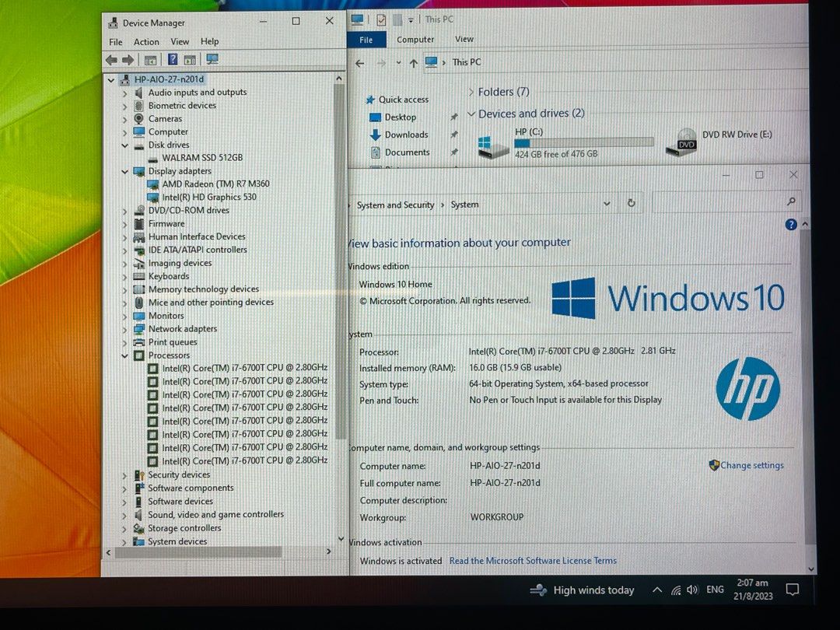Select the Monitors category in Device Manager
Image resolution: width=840 pixels, height=630 pixels.
pyautogui.click(x=166, y=316)
